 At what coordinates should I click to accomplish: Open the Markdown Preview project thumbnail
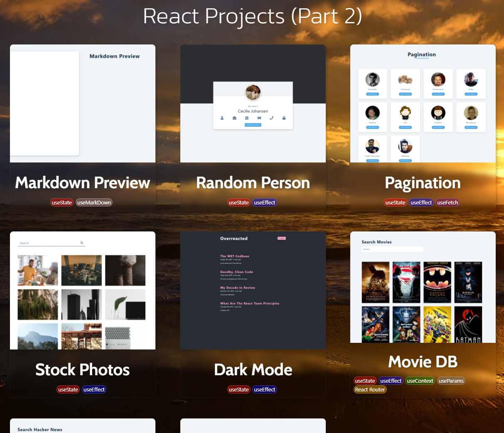[x=83, y=103]
